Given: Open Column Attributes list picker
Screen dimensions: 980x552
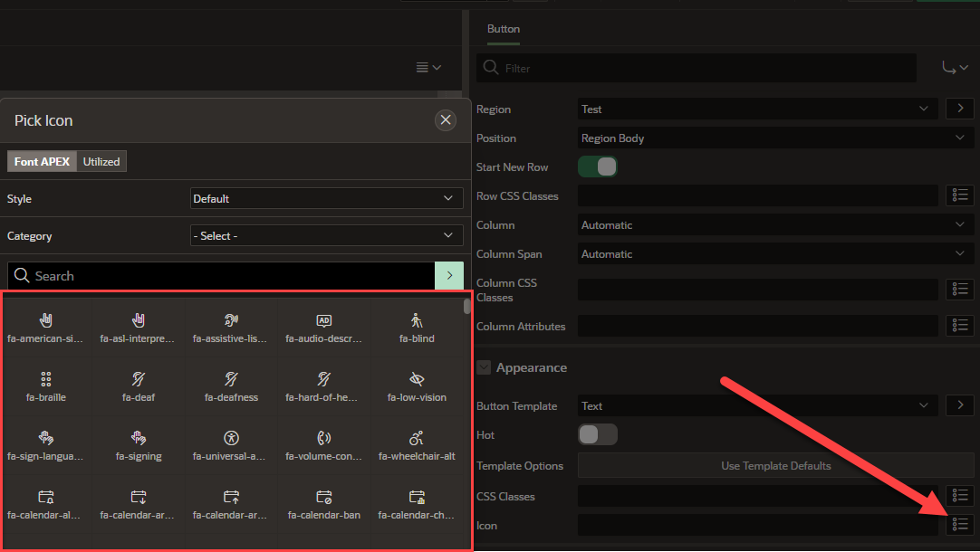Looking at the screenshot, I should click(x=960, y=326).
